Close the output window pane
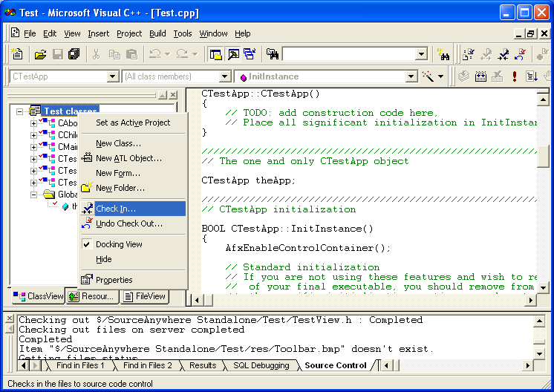Viewport: 554px width, 392px height. pyautogui.click(x=10, y=318)
